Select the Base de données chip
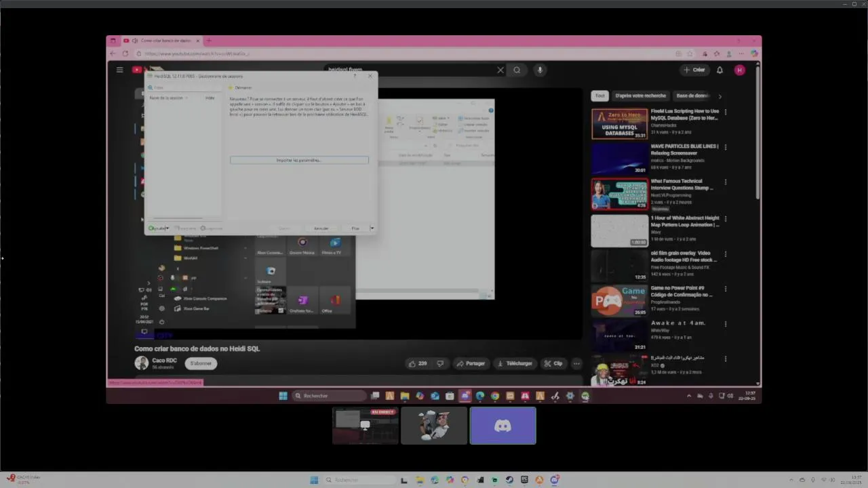Viewport: 868px width, 488px height. tap(693, 96)
